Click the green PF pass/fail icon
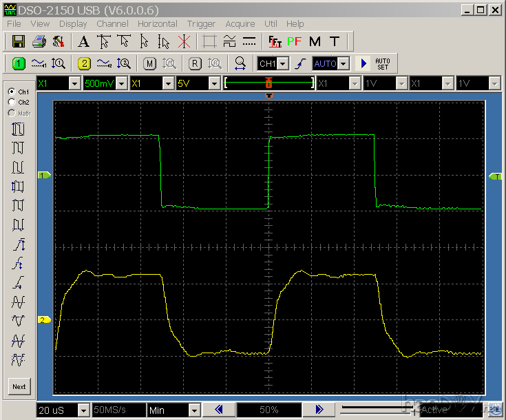 click(295, 41)
